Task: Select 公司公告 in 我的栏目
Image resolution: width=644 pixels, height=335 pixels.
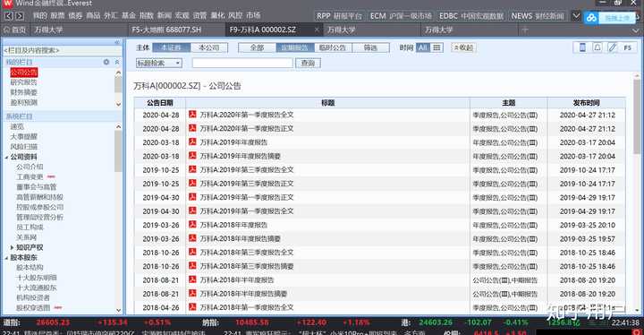Action: tap(24, 73)
